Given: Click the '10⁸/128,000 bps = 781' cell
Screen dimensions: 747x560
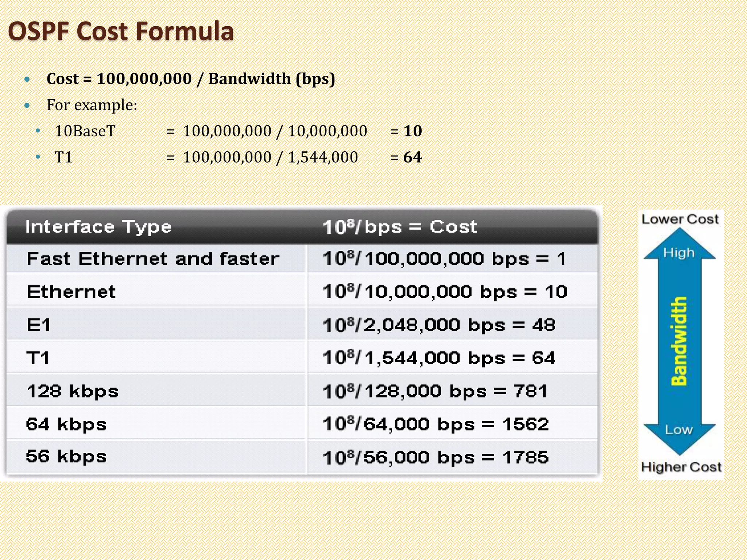Looking at the screenshot, I should tap(435, 392).
